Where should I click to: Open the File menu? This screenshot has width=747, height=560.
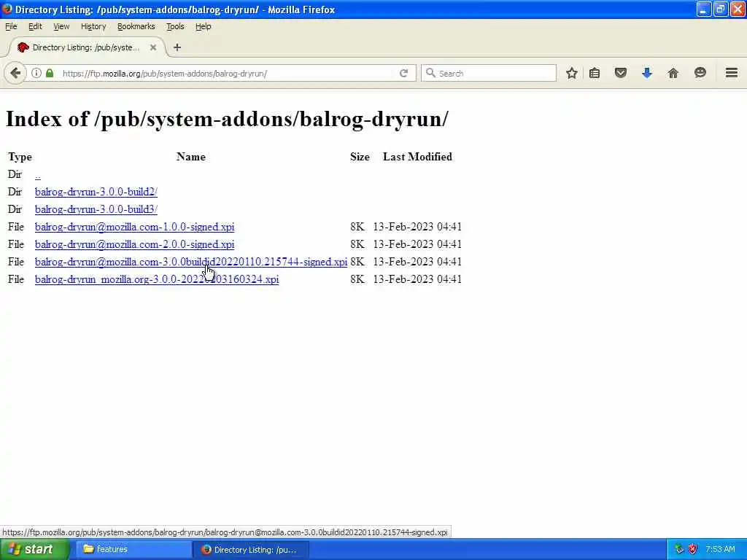(11, 27)
